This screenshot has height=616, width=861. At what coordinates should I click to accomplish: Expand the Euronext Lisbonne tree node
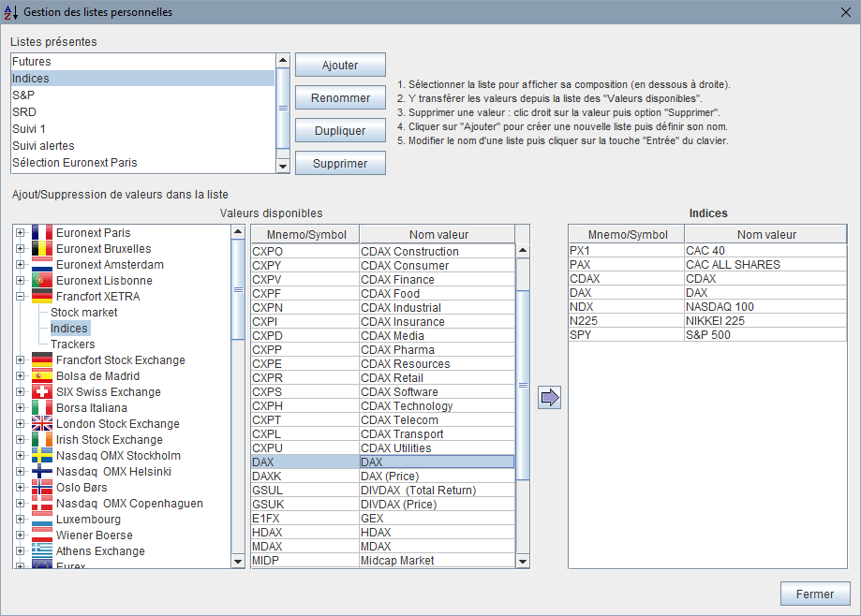(21, 280)
